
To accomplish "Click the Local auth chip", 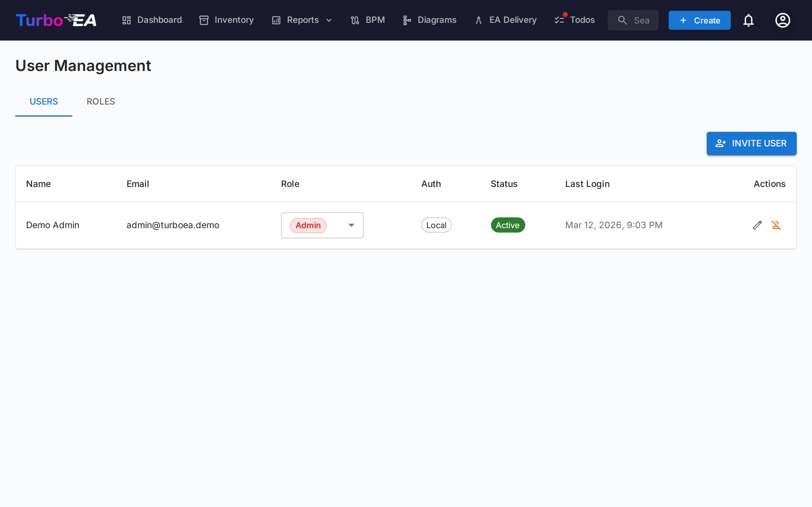I will click(436, 225).
